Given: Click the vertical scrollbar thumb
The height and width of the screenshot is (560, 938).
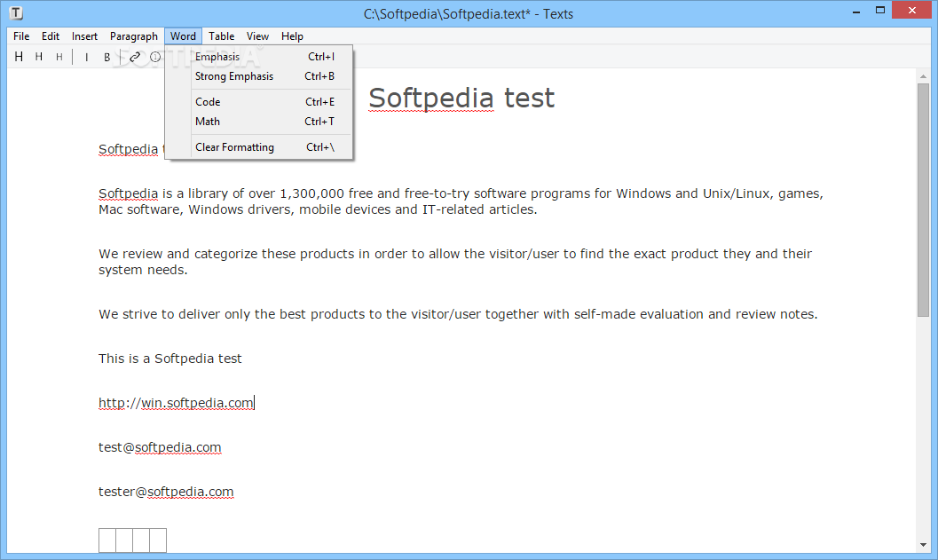Looking at the screenshot, I should pyautogui.click(x=923, y=200).
